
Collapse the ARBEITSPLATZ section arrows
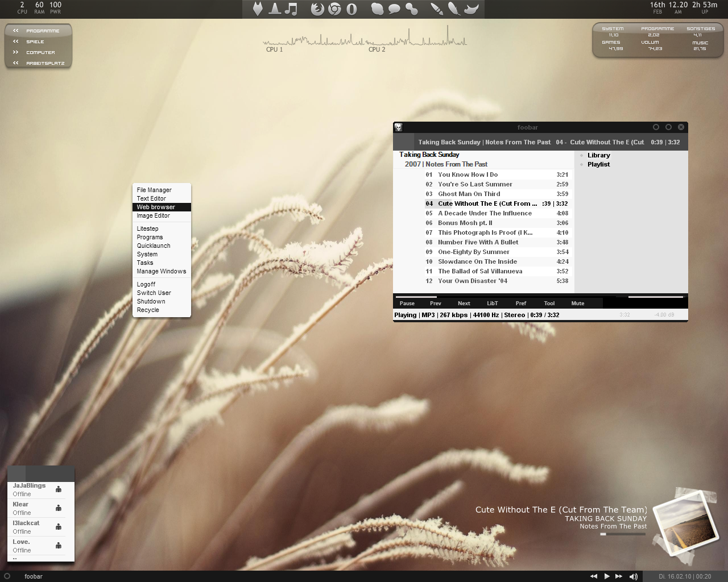pyautogui.click(x=16, y=63)
